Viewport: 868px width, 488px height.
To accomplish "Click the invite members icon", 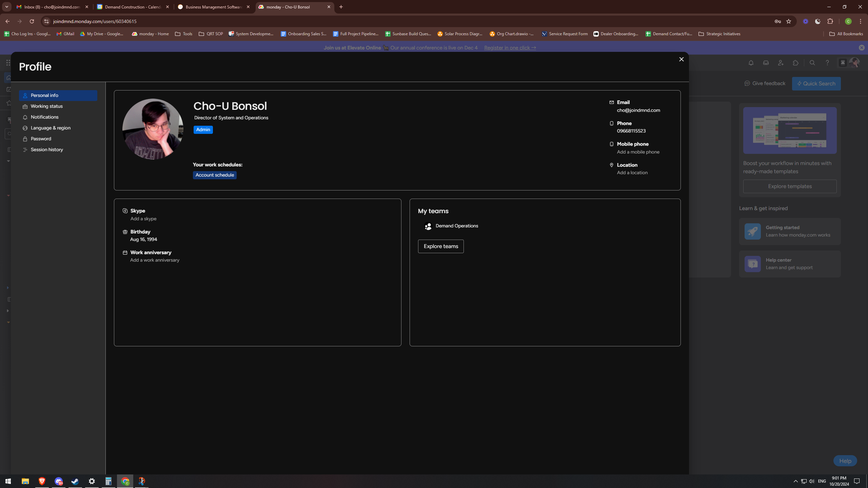I will (781, 63).
